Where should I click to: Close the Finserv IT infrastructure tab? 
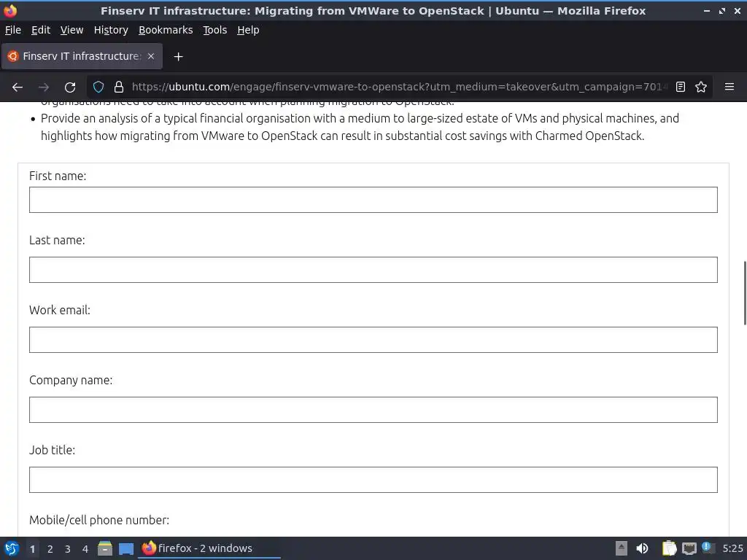pyautogui.click(x=151, y=56)
